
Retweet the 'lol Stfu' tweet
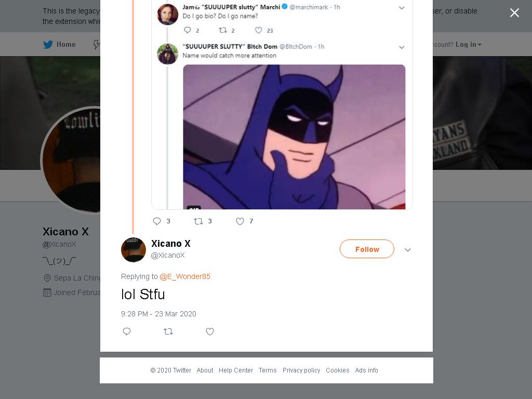point(168,331)
